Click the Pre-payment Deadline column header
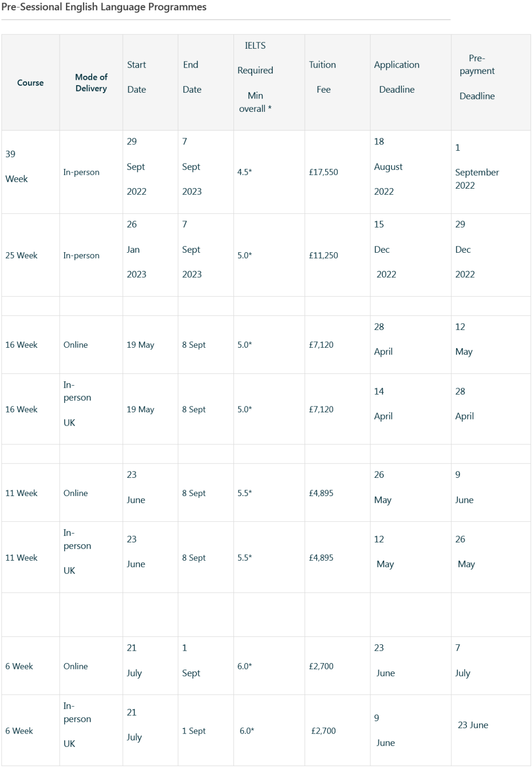 pos(477,77)
